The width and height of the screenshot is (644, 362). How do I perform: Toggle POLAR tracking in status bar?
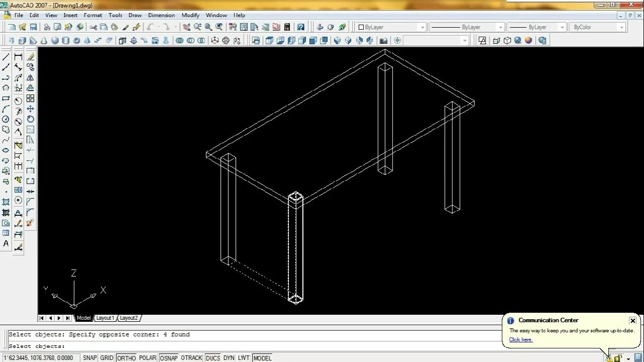[148, 357]
